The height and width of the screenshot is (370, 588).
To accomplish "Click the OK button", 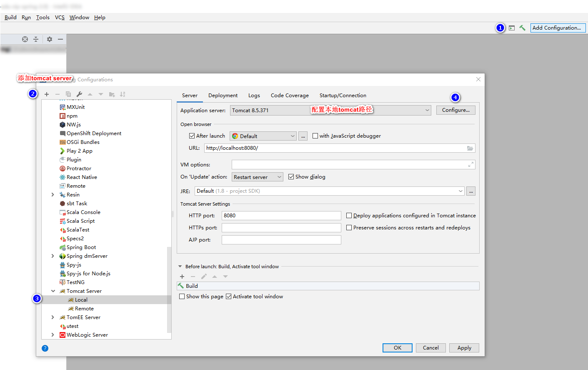I will click(398, 348).
